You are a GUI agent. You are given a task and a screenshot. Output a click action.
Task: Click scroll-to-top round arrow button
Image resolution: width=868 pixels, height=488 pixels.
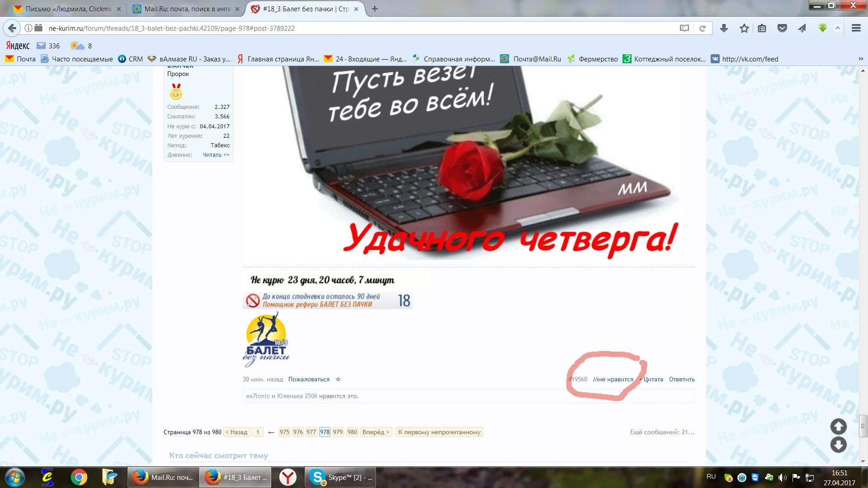tap(838, 427)
